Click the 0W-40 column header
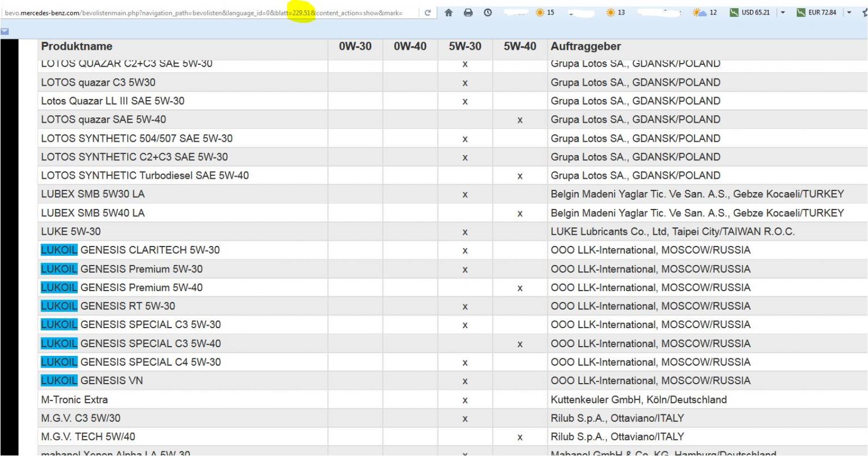Screen dimensions: 868x456 click(410, 47)
